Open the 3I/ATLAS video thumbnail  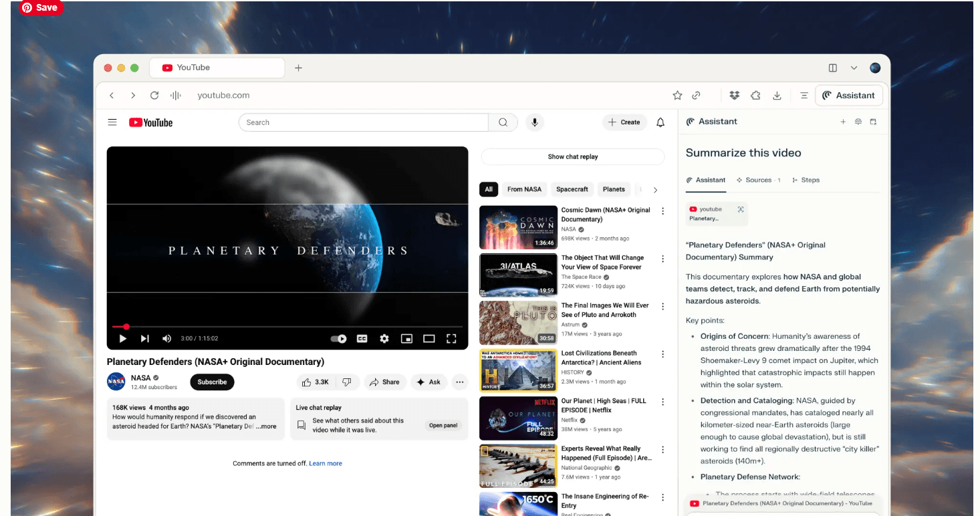[518, 275]
